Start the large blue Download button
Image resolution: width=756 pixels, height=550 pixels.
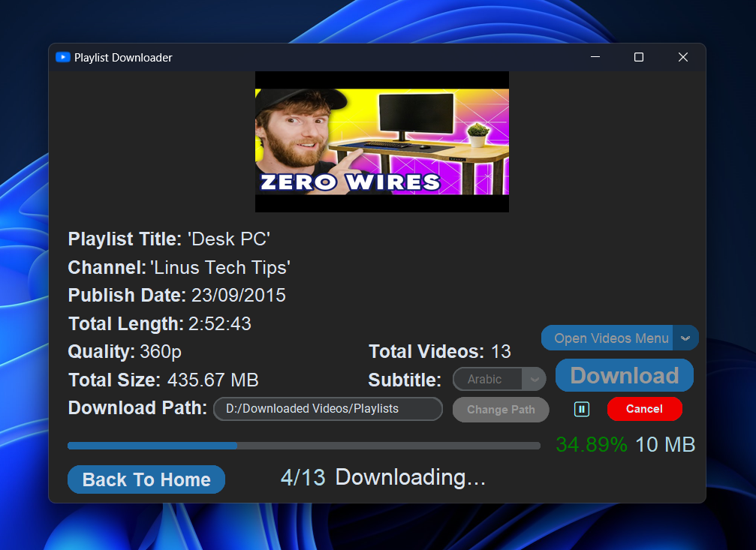(625, 375)
